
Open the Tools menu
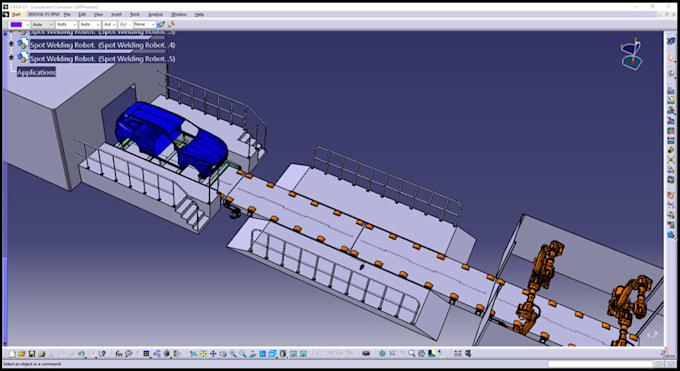click(135, 14)
